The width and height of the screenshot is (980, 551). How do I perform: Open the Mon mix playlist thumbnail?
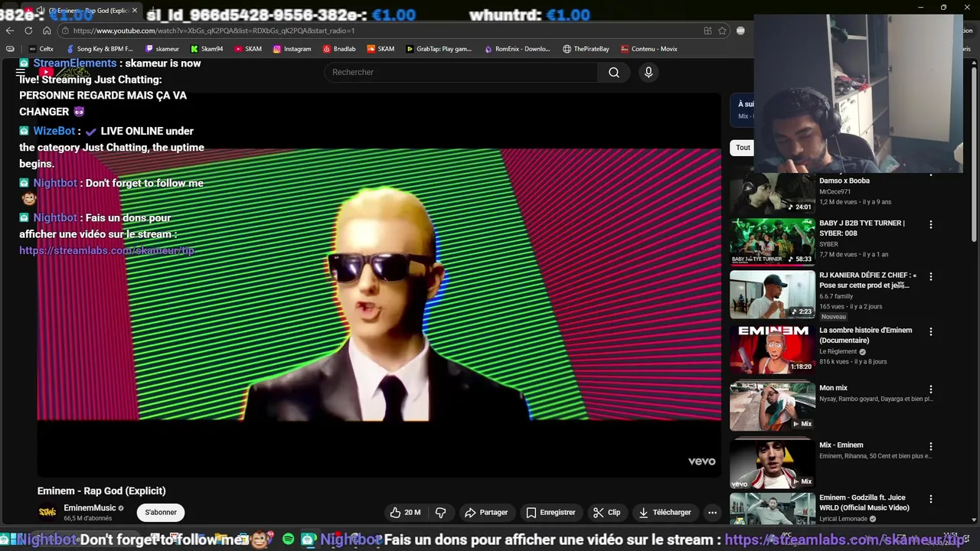click(x=773, y=406)
